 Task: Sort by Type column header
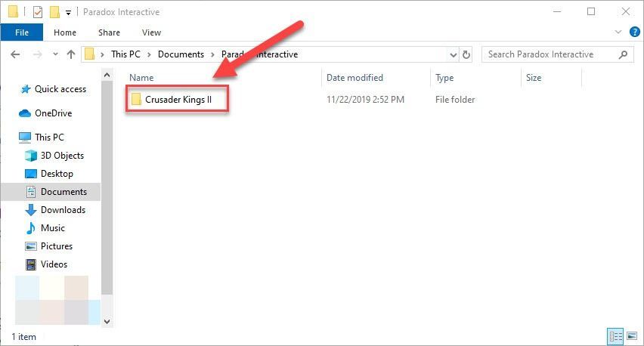click(444, 78)
